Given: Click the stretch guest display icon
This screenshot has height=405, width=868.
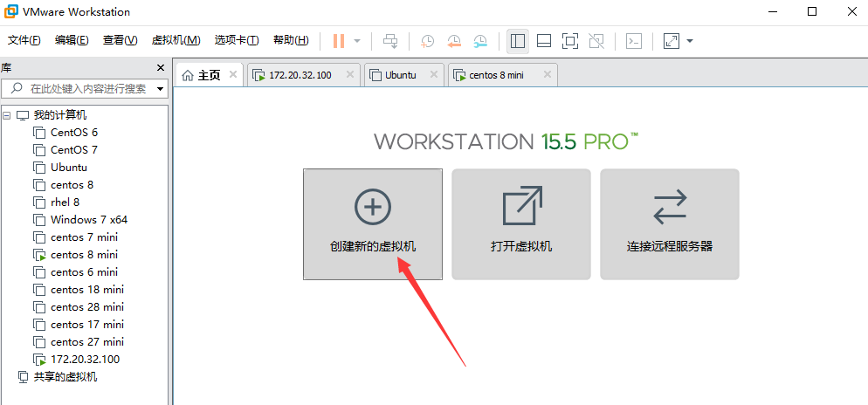Looking at the screenshot, I should 672,41.
